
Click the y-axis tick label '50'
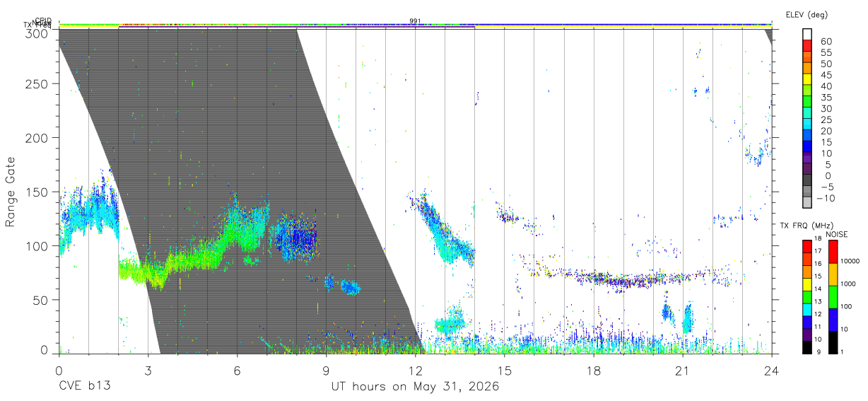(40, 300)
